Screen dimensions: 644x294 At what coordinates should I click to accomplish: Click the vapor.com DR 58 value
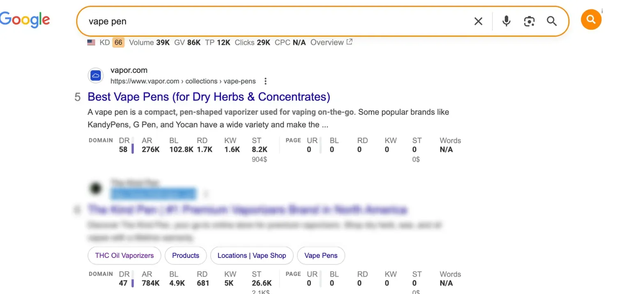pos(123,150)
